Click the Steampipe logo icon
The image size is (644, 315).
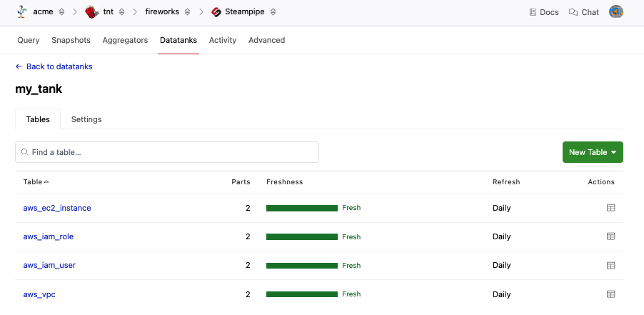click(x=216, y=11)
